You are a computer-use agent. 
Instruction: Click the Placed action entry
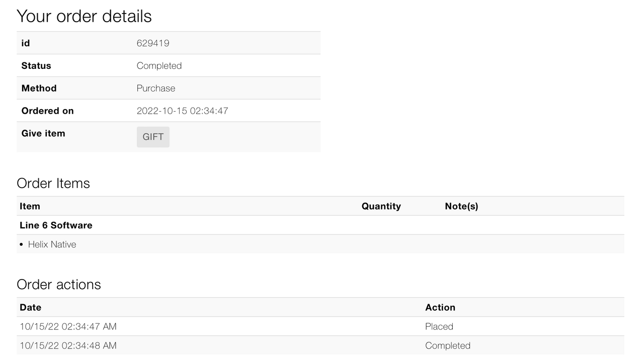(439, 327)
